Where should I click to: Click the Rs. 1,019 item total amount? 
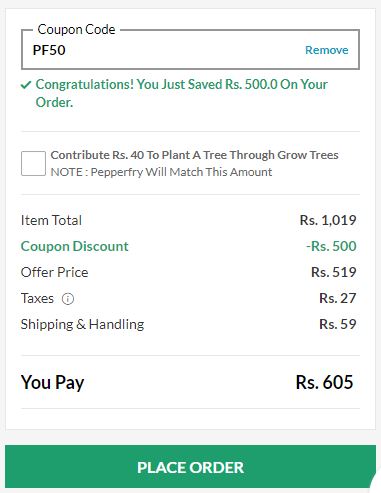pyautogui.click(x=328, y=220)
